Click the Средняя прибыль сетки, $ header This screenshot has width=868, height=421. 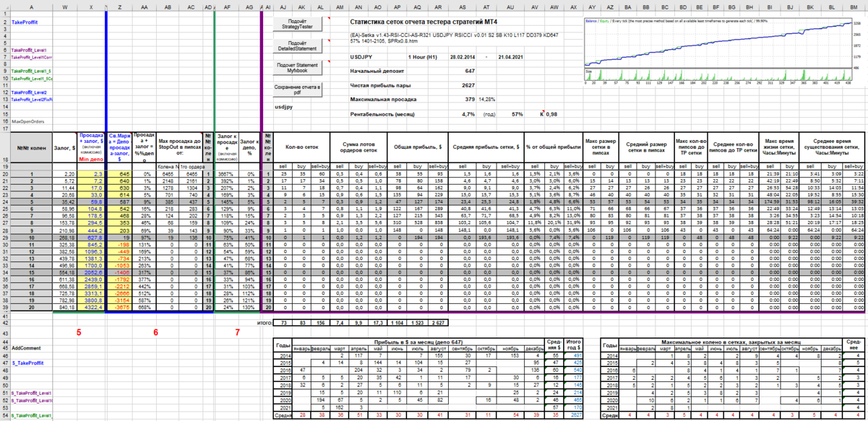pyautogui.click(x=487, y=148)
